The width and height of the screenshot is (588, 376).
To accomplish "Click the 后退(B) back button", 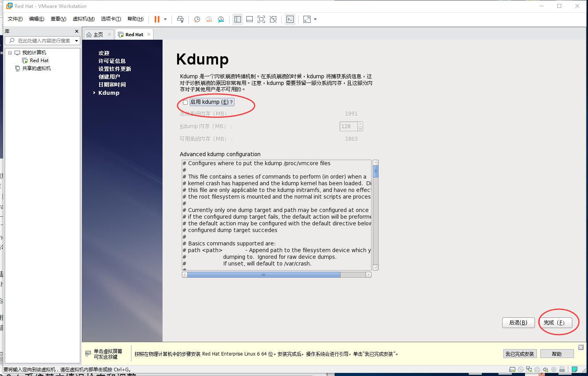I will tap(518, 323).
